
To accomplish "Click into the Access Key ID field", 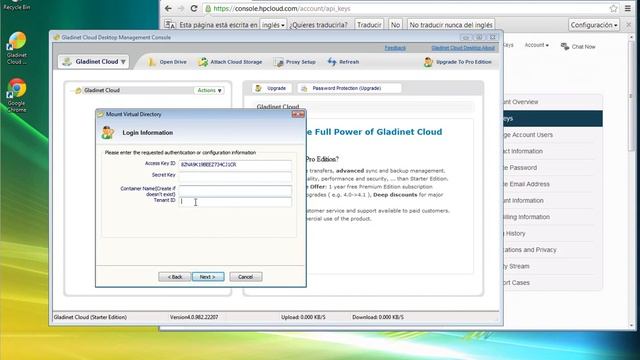I will (x=235, y=165).
